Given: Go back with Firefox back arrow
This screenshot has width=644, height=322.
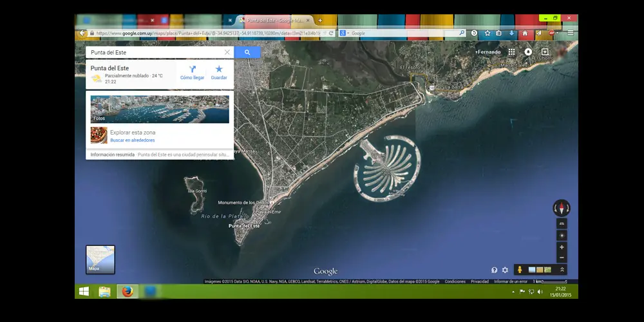Looking at the screenshot, I should [82, 33].
